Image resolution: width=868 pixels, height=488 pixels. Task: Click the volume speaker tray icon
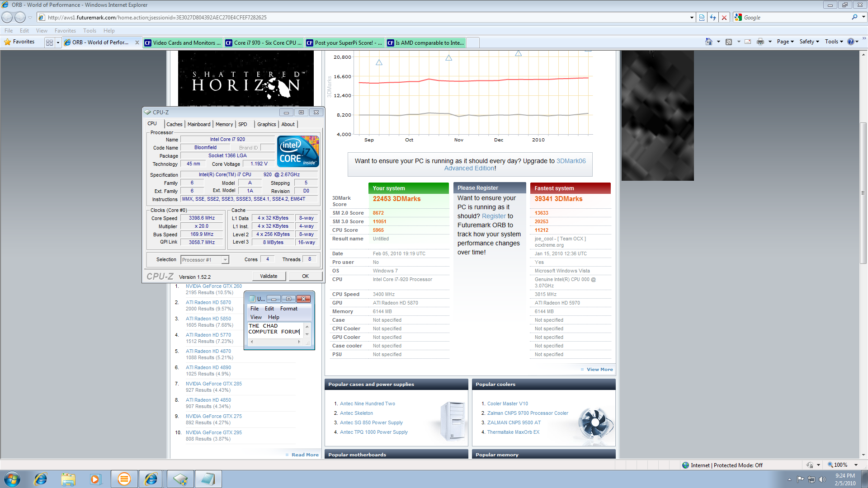pos(822,479)
